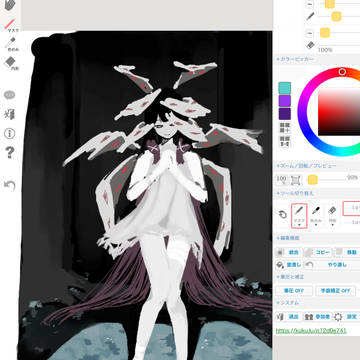Select the eraser tool in left sidebar
Viewport: 360px width, 360px height.
pos(11,63)
